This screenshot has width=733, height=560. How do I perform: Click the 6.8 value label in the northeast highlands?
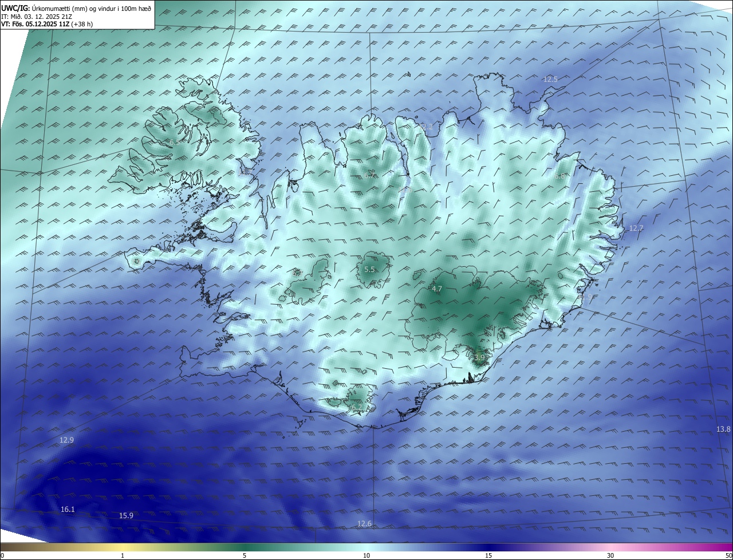(x=559, y=176)
